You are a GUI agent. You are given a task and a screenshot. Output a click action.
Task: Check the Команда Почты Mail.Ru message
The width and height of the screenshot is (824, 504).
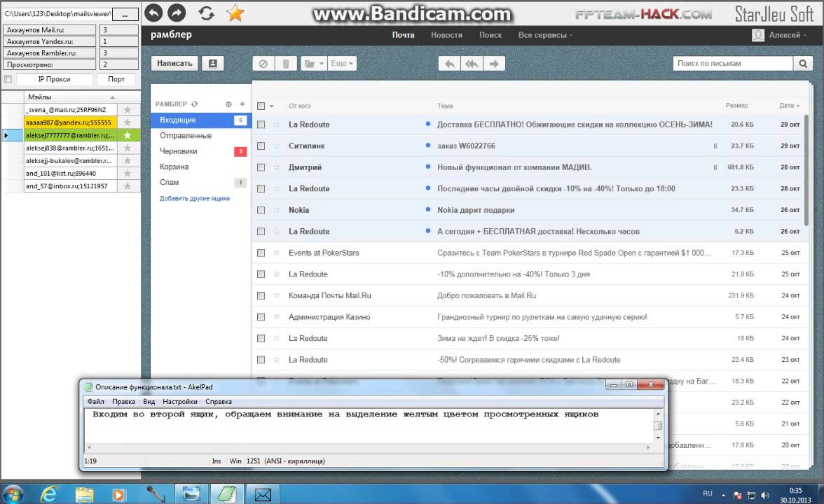[261, 295]
